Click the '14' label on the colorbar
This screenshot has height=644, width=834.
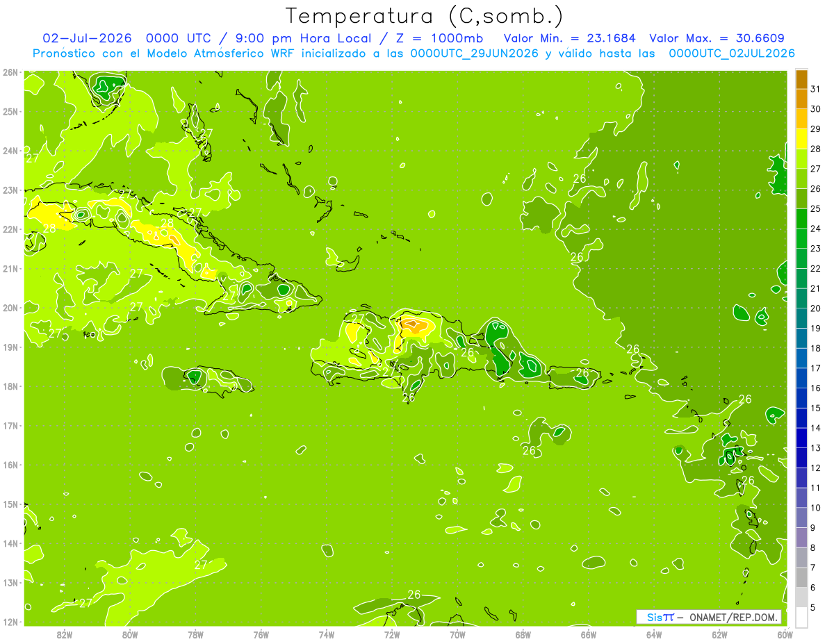pos(815,428)
